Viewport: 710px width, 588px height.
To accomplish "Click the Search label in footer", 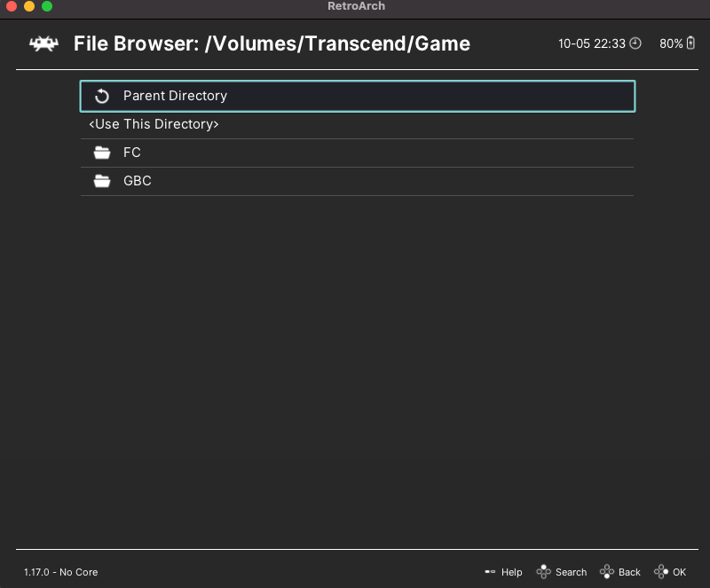I will tap(571, 572).
